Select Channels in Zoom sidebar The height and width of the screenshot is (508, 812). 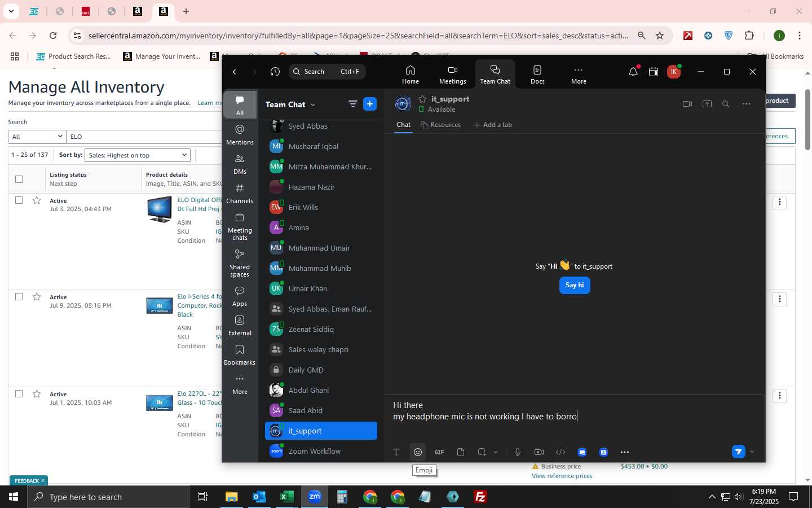click(x=240, y=194)
